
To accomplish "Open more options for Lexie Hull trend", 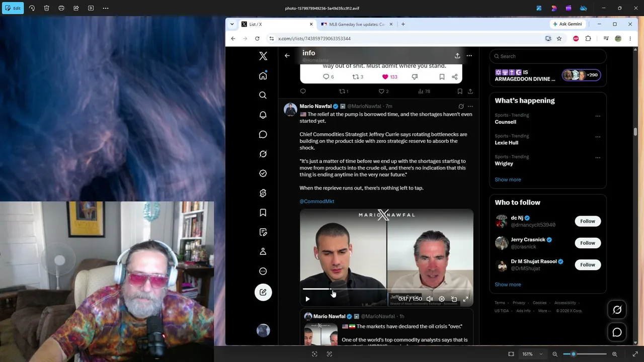I will pos(598,137).
